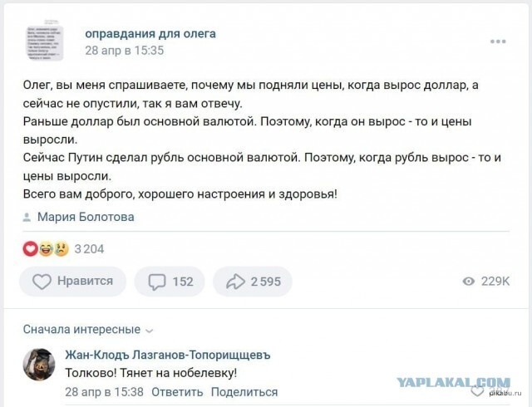
Task: Open author profile Мария Болотова
Action: tap(86, 218)
